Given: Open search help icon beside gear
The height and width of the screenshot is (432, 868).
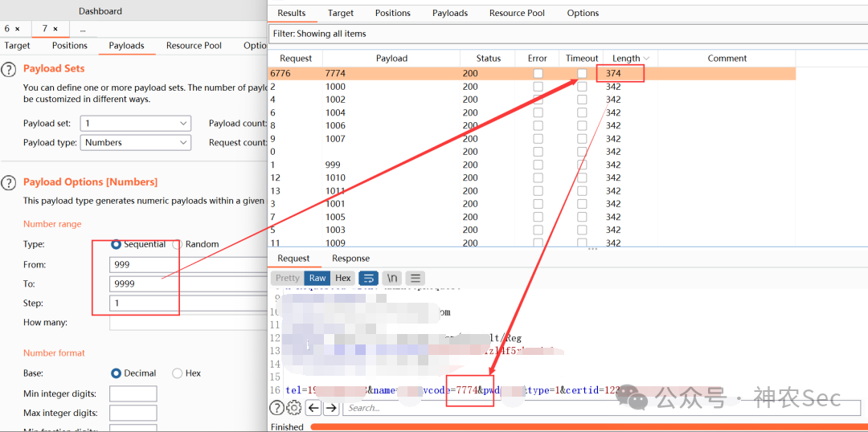Looking at the screenshot, I should click(x=276, y=408).
